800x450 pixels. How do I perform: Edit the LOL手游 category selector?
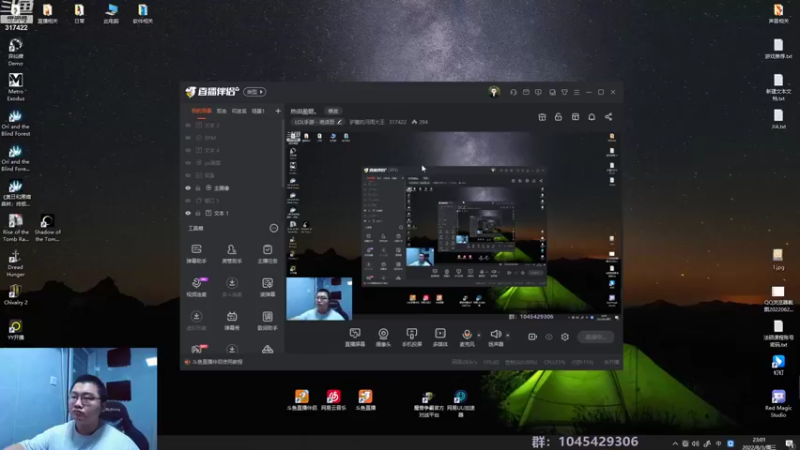click(317, 122)
